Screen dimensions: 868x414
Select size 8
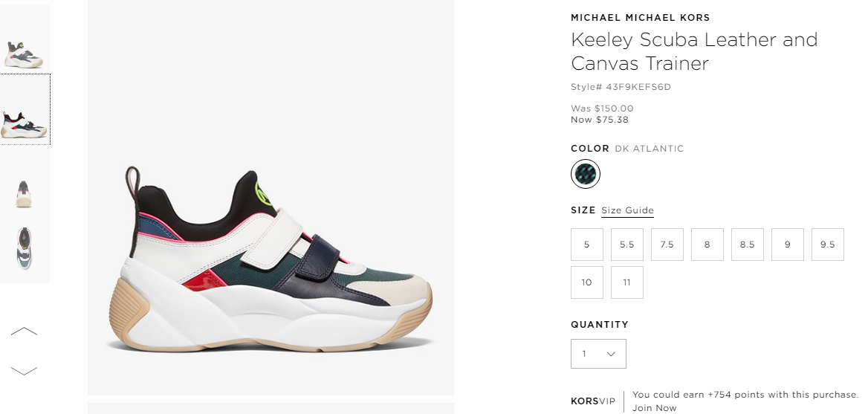click(x=707, y=244)
